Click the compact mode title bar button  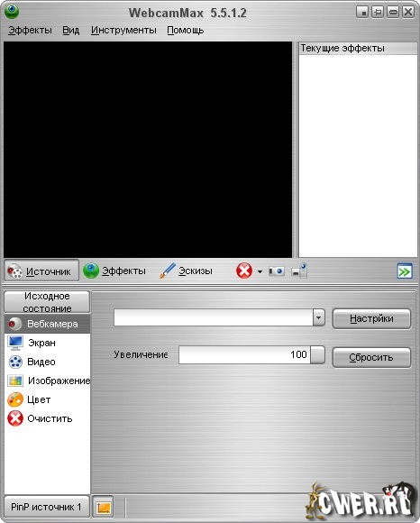(362, 13)
